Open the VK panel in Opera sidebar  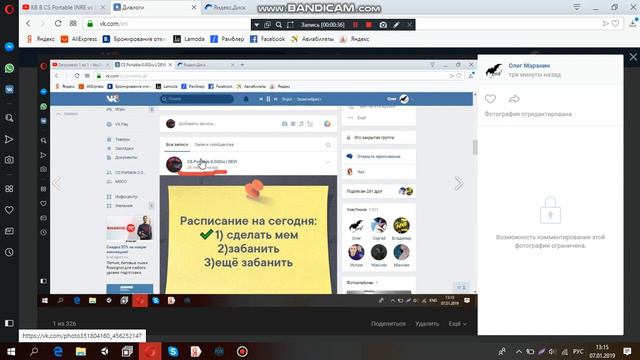pyautogui.click(x=9, y=89)
